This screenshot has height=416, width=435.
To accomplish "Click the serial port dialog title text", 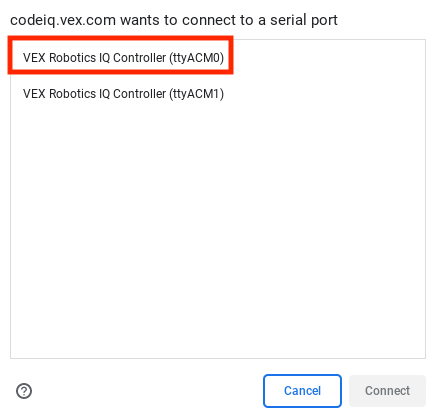I will coord(174,20).
